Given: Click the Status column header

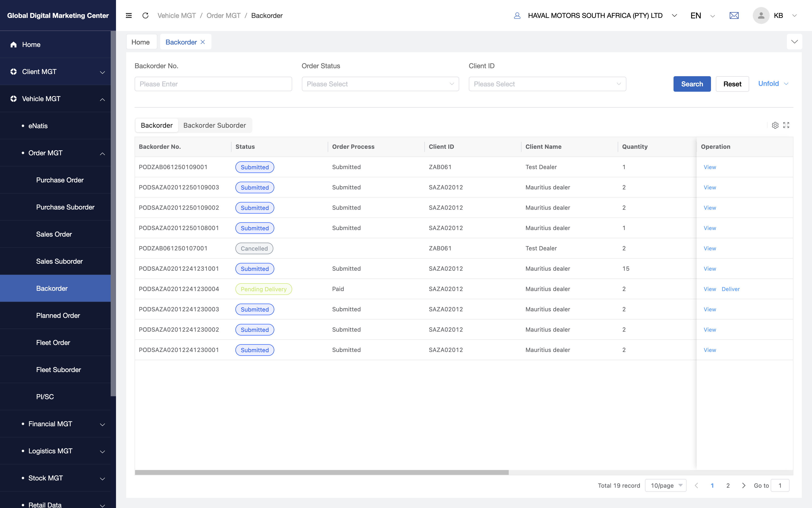Looking at the screenshot, I should pyautogui.click(x=245, y=147).
